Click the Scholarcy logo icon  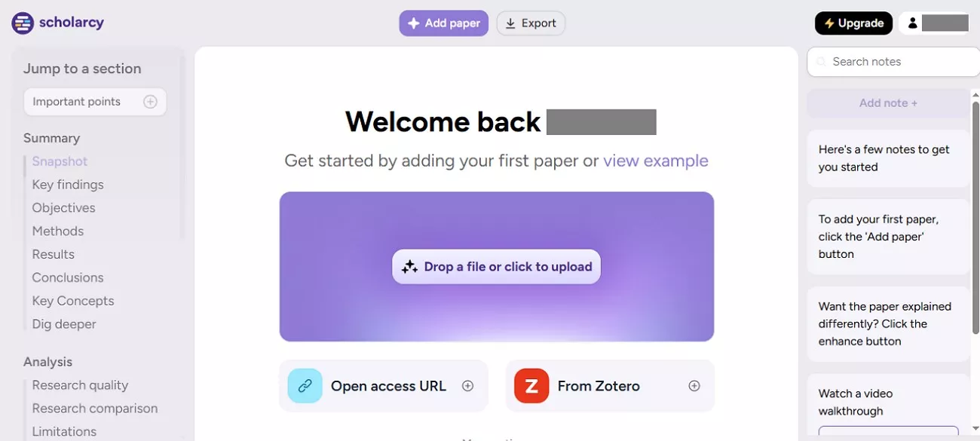point(23,23)
